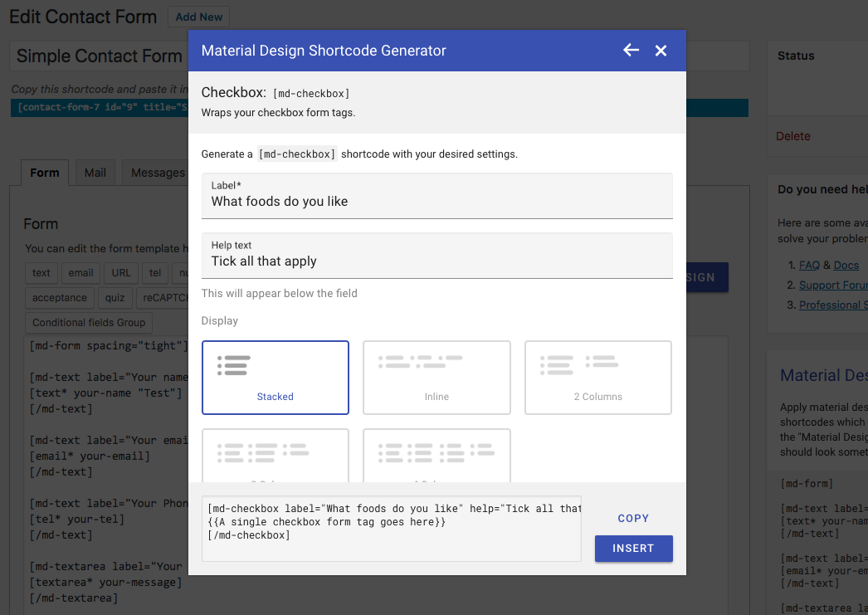Image resolution: width=868 pixels, height=615 pixels.
Task: Choose the Inline display layout
Action: [x=436, y=378]
